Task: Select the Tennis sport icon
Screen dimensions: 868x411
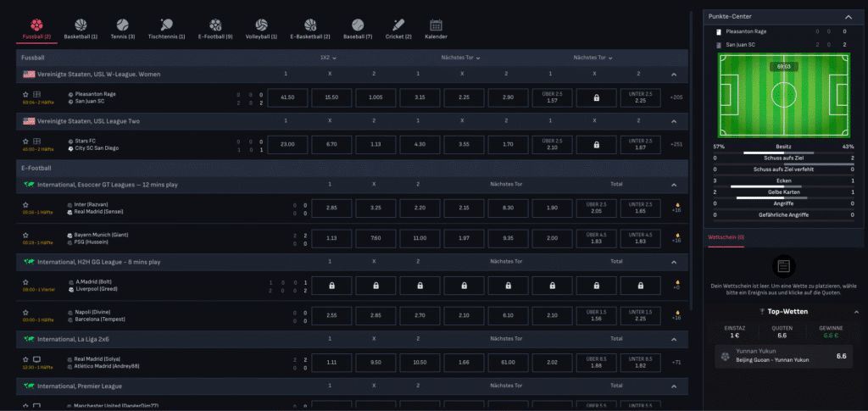Action: pyautogui.click(x=123, y=25)
